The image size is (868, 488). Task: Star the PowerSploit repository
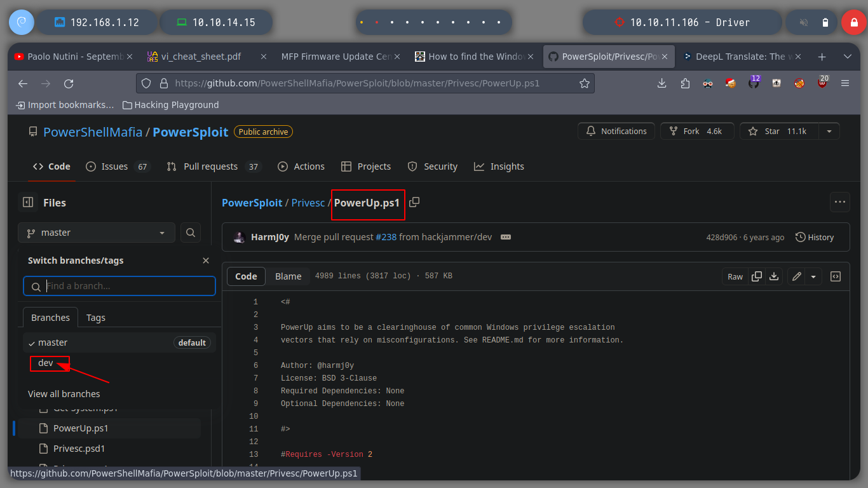779,132
